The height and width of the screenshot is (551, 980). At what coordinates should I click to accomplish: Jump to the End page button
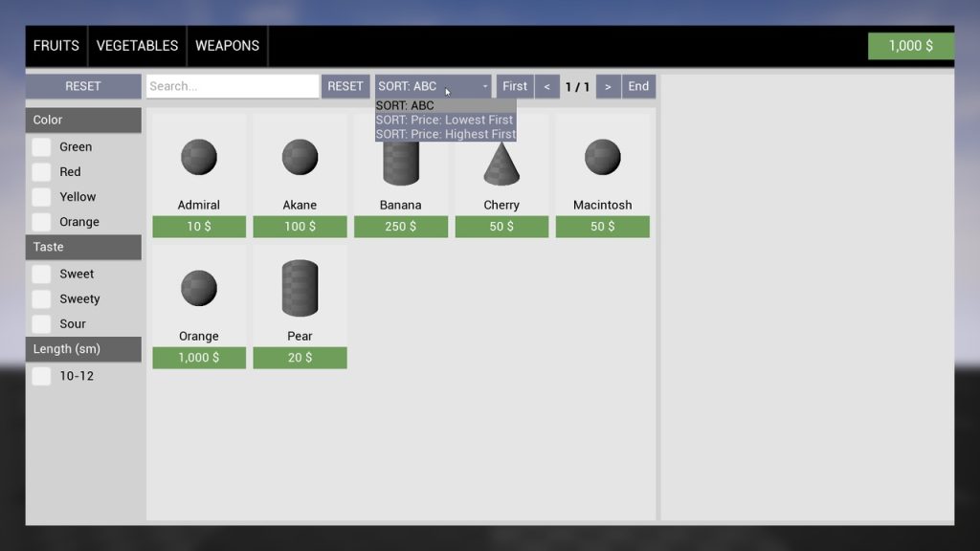pos(638,86)
